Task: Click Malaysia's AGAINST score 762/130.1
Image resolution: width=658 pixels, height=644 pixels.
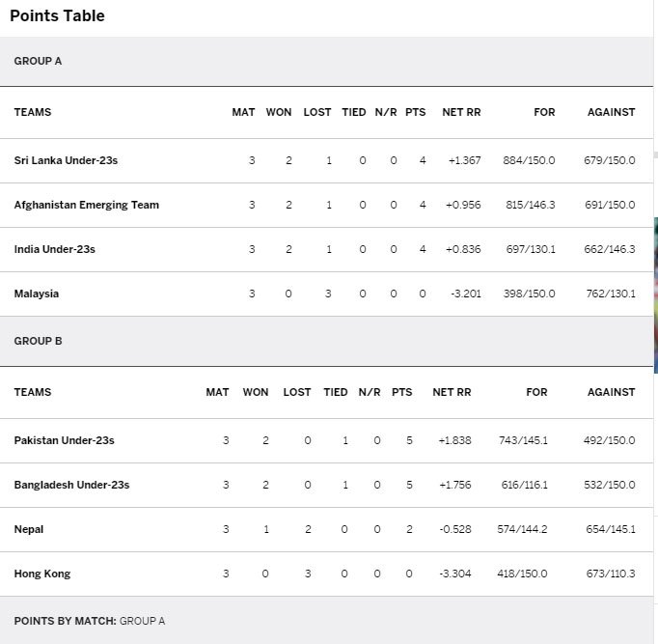Action: click(x=611, y=294)
